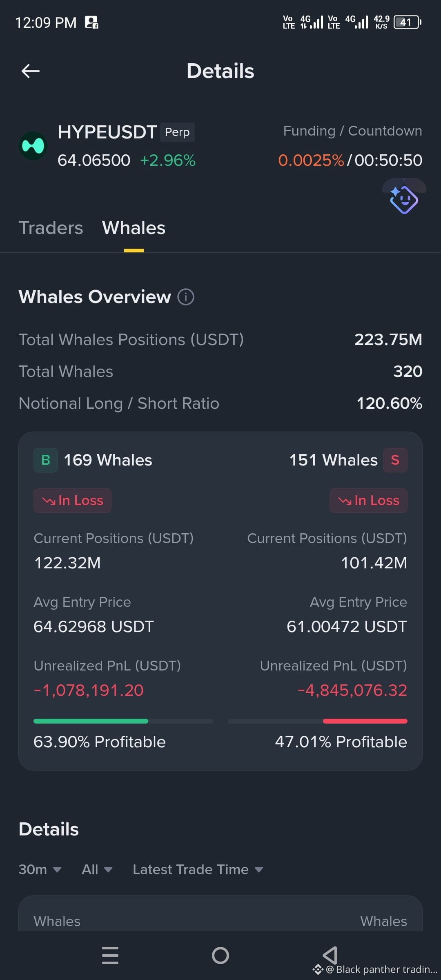Tap the green 63.90% profitable bar

point(91,721)
